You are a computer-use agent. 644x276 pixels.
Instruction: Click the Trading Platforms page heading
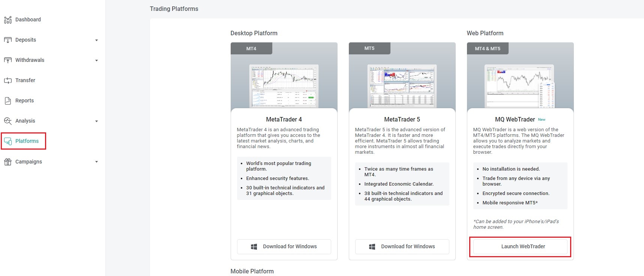(174, 9)
